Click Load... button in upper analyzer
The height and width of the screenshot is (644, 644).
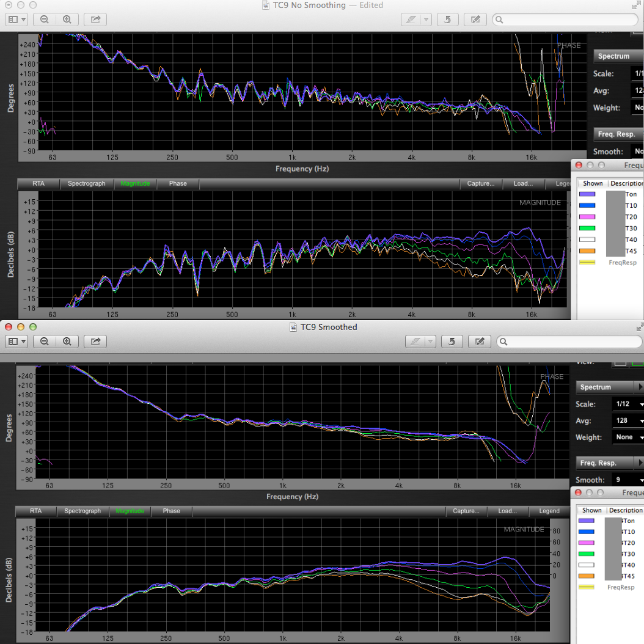[523, 183]
